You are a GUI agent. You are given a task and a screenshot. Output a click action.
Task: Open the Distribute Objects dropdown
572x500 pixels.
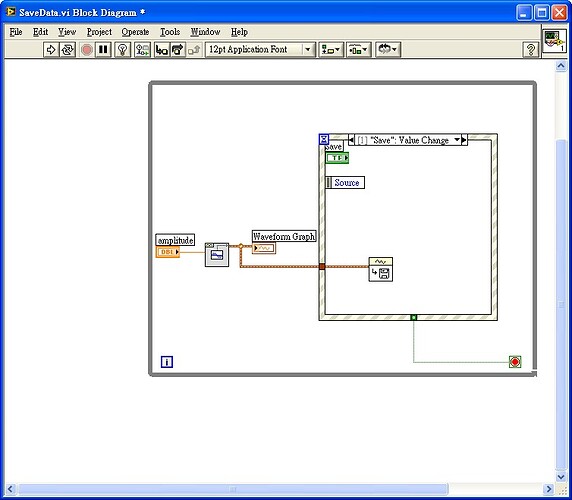pyautogui.click(x=358, y=50)
